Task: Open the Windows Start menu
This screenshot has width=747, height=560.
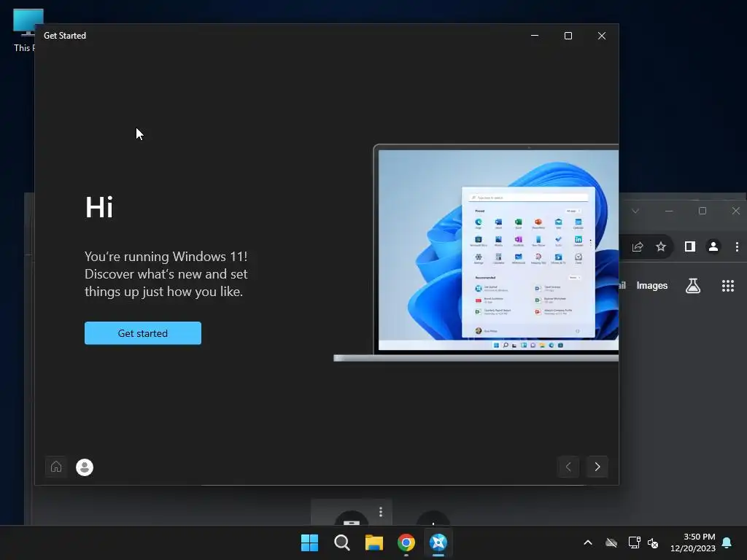Action: pos(309,542)
